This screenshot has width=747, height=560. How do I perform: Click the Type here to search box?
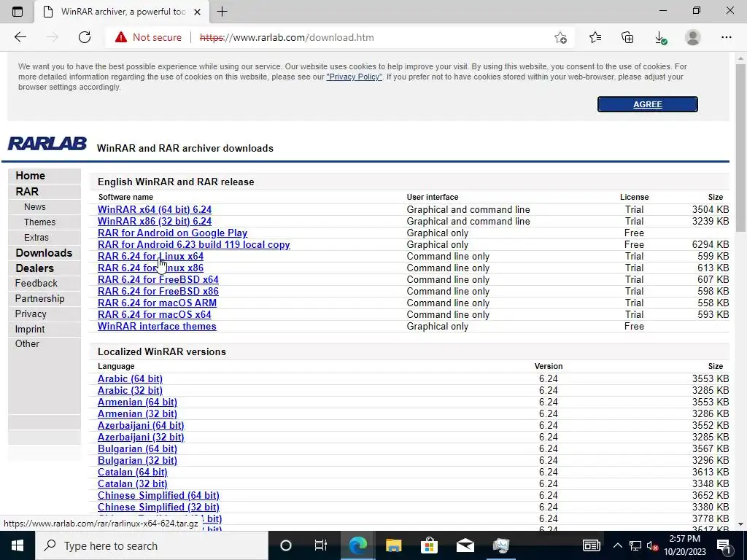pyautogui.click(x=152, y=545)
